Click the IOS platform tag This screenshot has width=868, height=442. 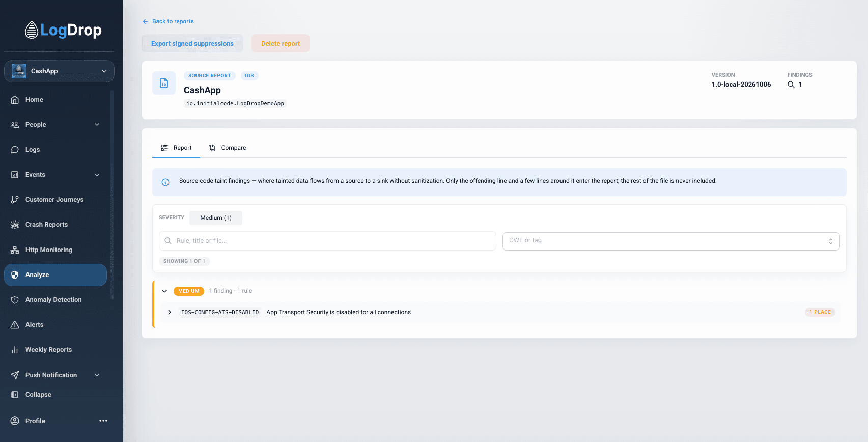point(249,76)
